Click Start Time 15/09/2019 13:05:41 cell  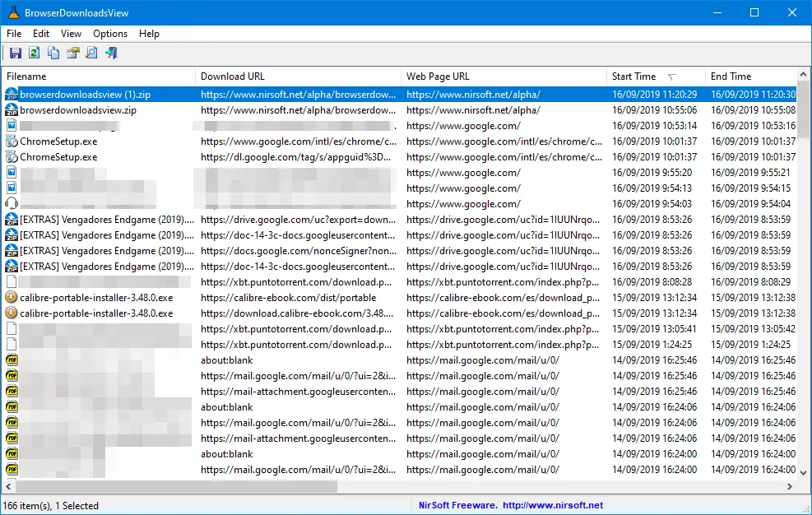pos(654,328)
